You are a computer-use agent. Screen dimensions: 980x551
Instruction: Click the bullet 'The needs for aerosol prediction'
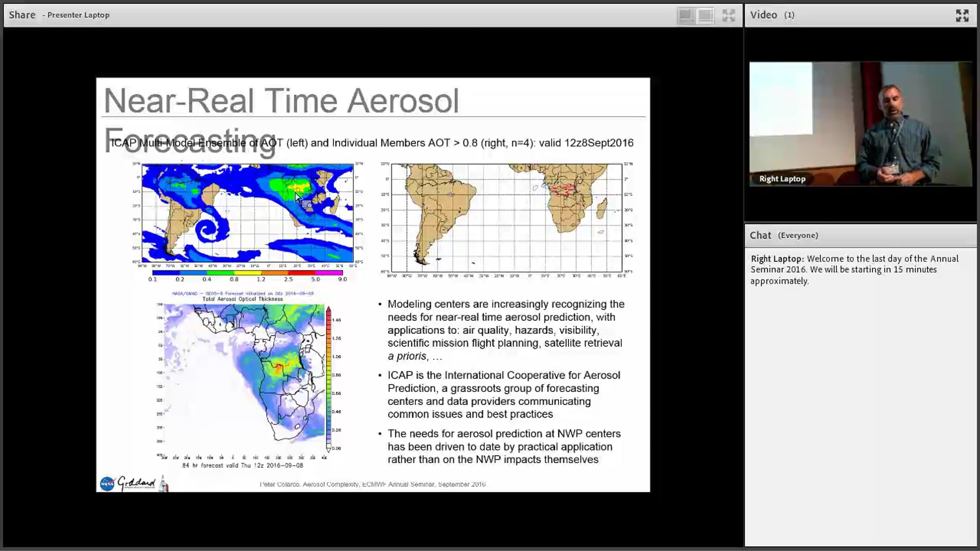pos(504,447)
